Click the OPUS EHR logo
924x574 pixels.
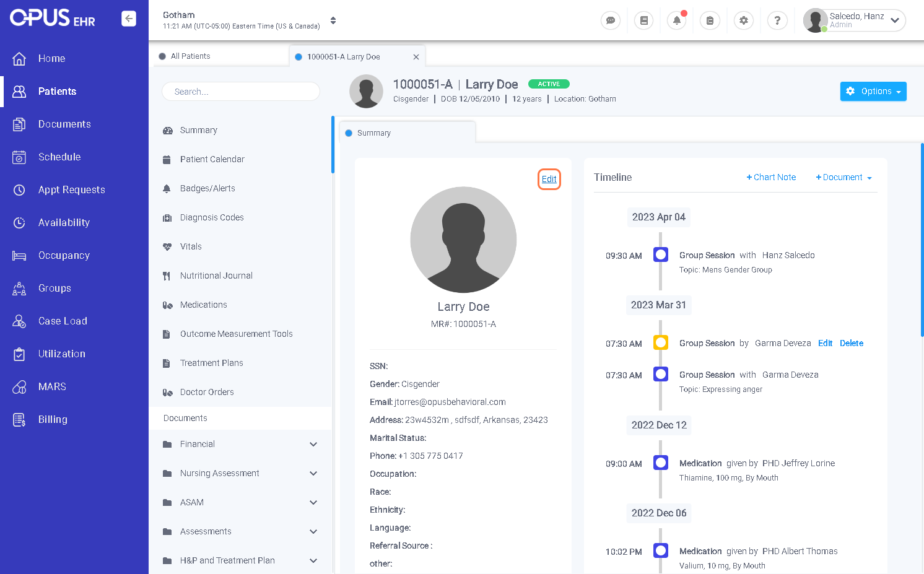pyautogui.click(x=53, y=19)
